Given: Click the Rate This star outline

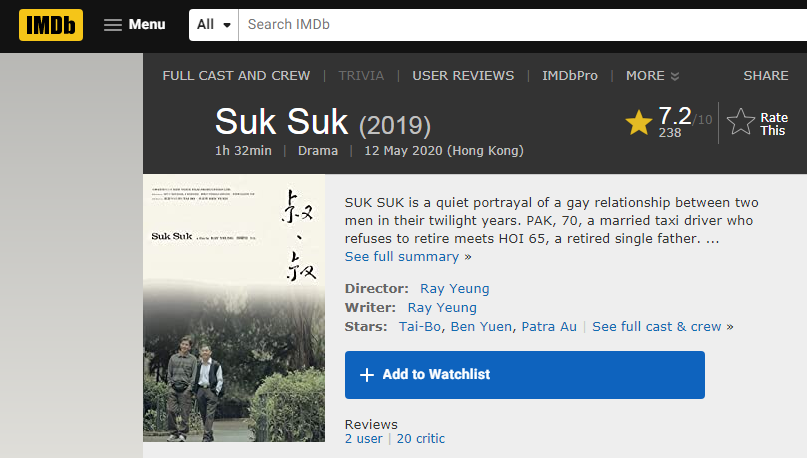Looking at the screenshot, I should coord(741,123).
